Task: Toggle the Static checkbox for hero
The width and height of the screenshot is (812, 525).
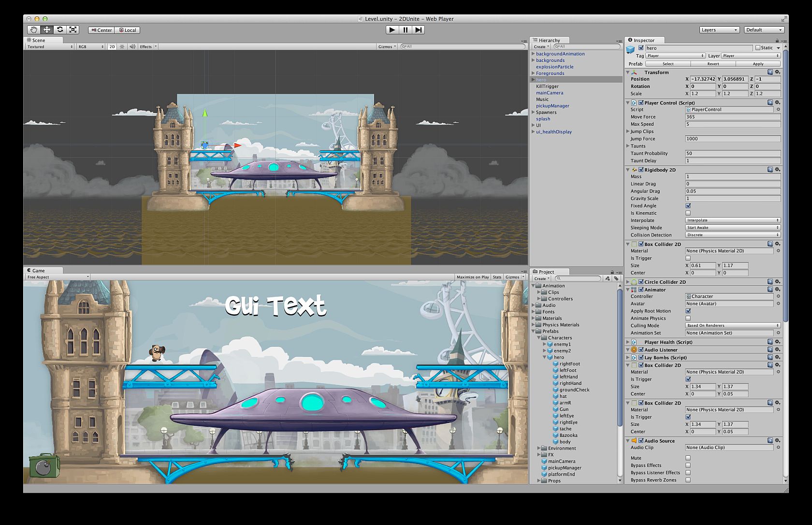Action: 758,48
